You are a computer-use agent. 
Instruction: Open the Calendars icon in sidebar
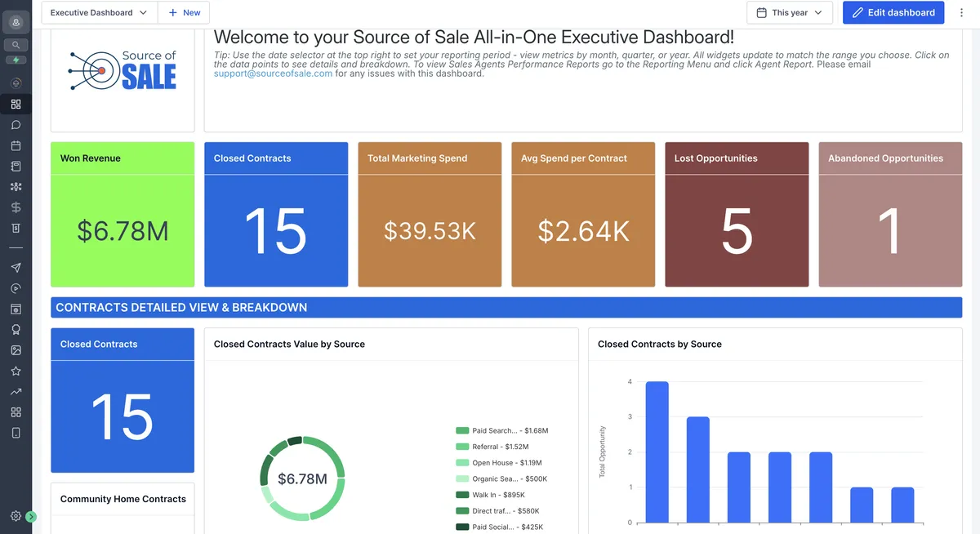pos(16,145)
